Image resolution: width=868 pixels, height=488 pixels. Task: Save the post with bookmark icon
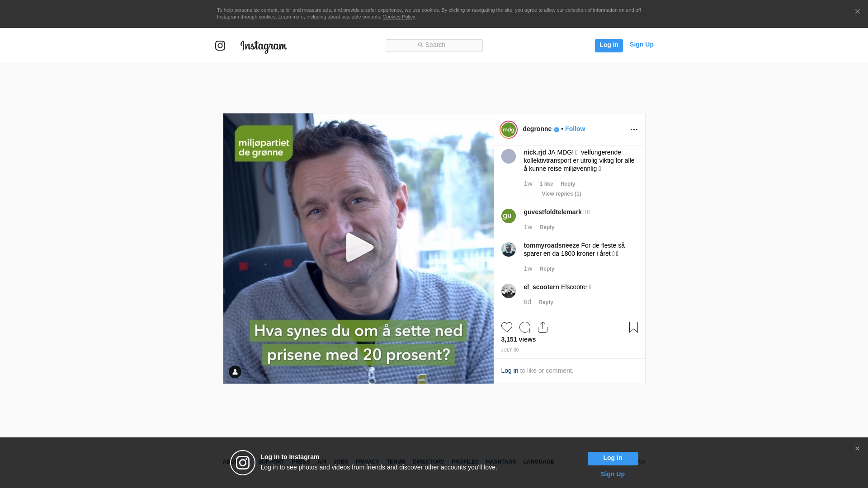point(633,327)
